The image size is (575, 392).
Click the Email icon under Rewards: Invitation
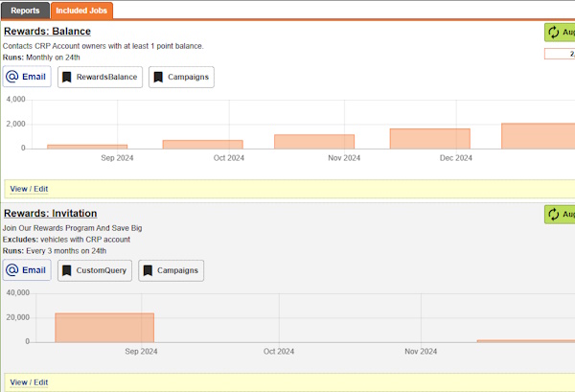click(12, 270)
